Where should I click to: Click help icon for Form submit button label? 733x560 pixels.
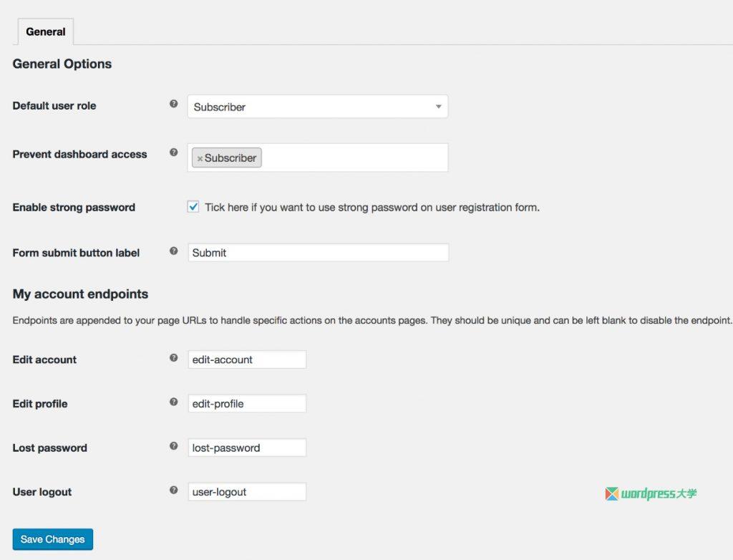click(173, 251)
